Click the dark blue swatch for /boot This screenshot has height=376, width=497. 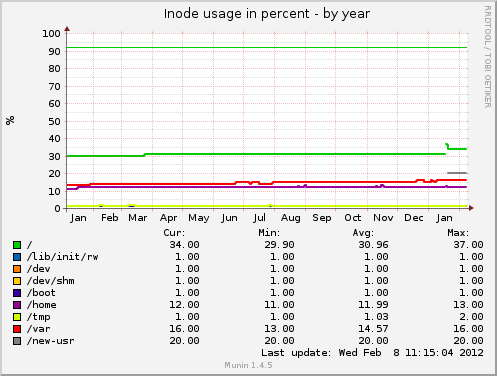click(17, 293)
